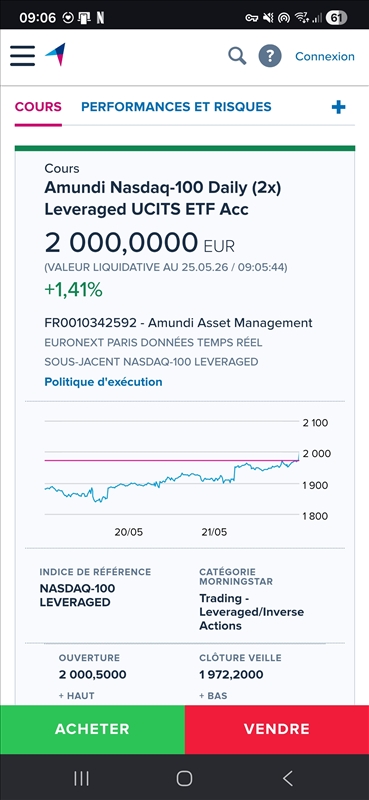Tap the Acheter button

pos(92,729)
